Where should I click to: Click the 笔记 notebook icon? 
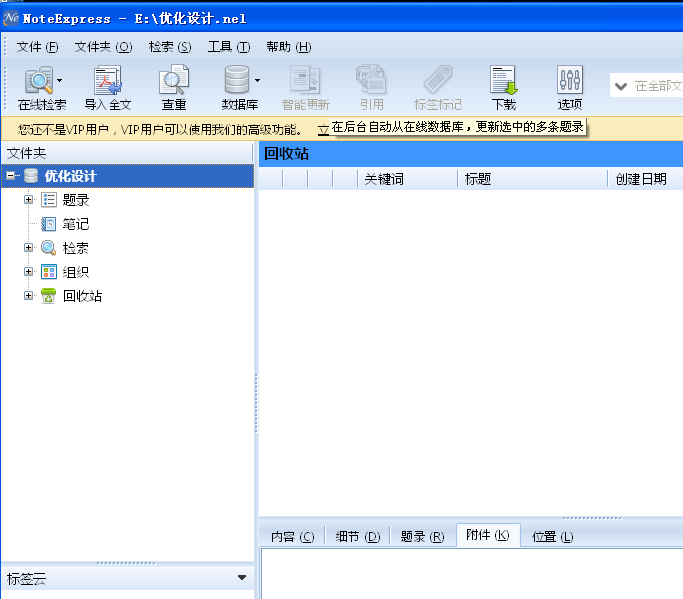tap(49, 224)
